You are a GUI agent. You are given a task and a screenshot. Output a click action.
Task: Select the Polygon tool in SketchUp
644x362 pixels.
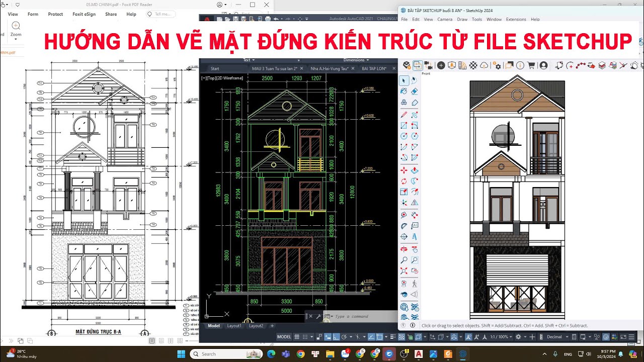(x=415, y=136)
